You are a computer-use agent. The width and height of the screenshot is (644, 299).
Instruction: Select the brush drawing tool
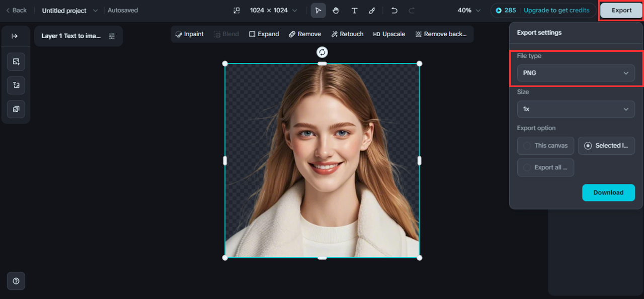[372, 10]
